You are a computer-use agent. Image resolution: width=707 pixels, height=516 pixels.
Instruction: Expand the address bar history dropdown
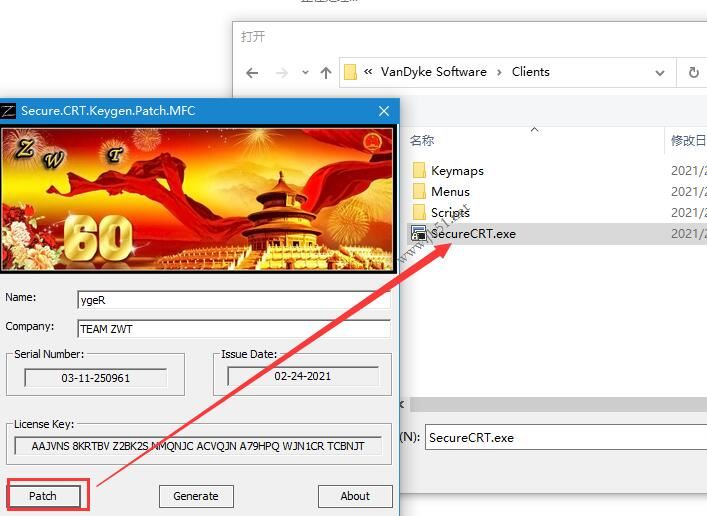click(660, 73)
